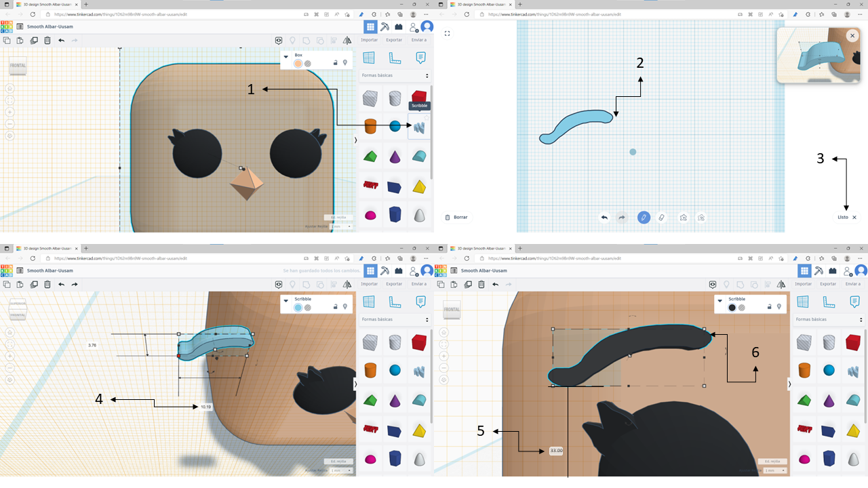
Task: Click the Borrar button in Scribble editor
Action: 456,218
